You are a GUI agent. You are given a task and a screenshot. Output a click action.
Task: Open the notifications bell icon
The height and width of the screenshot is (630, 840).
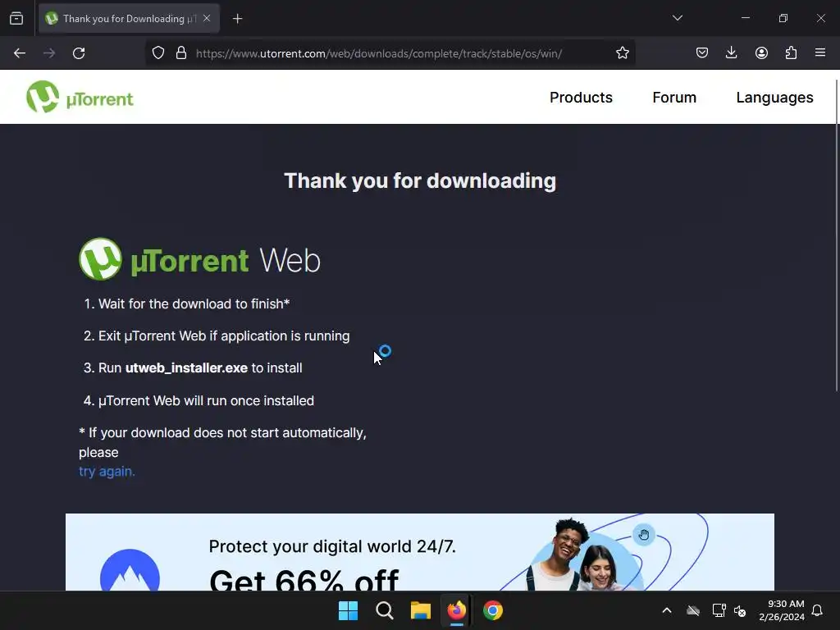(x=817, y=610)
